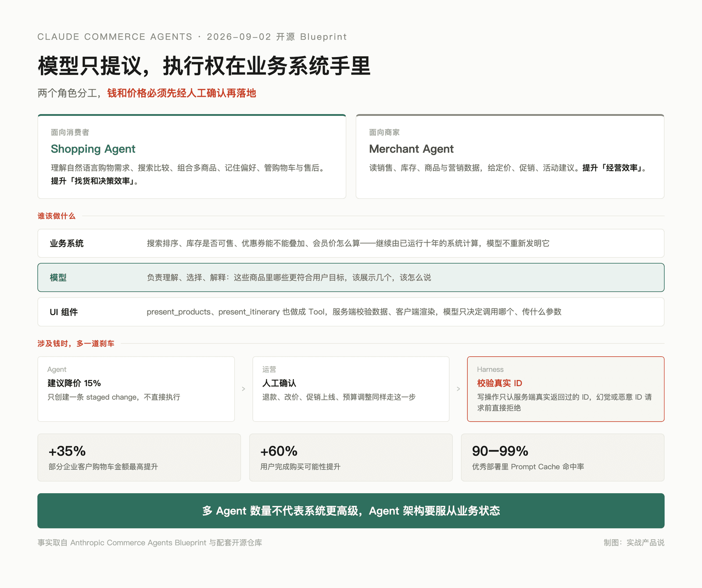Click the '业务系统' row label
The image size is (702, 588).
point(66,244)
